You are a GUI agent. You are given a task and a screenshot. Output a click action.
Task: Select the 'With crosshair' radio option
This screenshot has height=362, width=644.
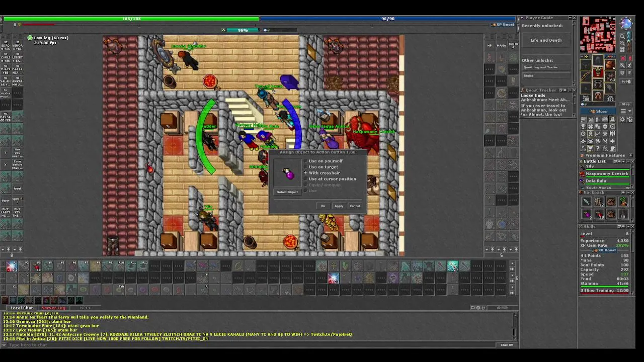(x=321, y=173)
